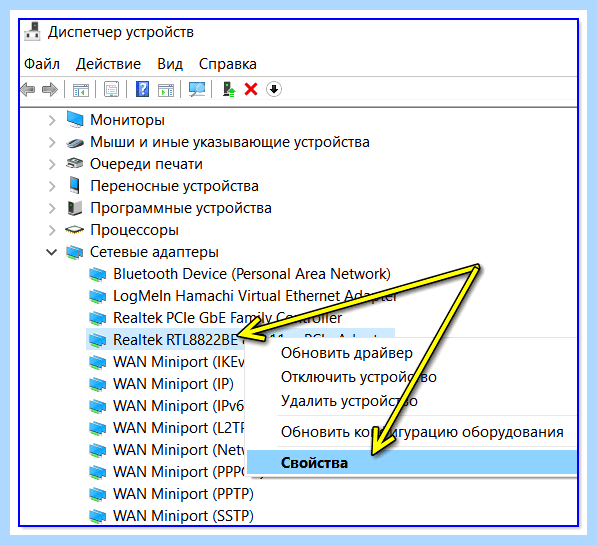This screenshot has width=597, height=545.
Task: Click the WAN Miniport (IP) adapter icon
Action: pos(98,384)
